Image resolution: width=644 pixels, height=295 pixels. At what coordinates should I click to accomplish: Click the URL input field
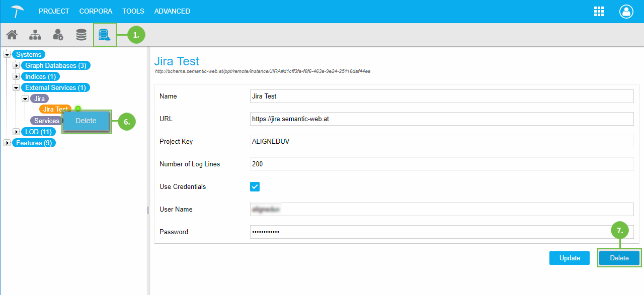click(442, 119)
